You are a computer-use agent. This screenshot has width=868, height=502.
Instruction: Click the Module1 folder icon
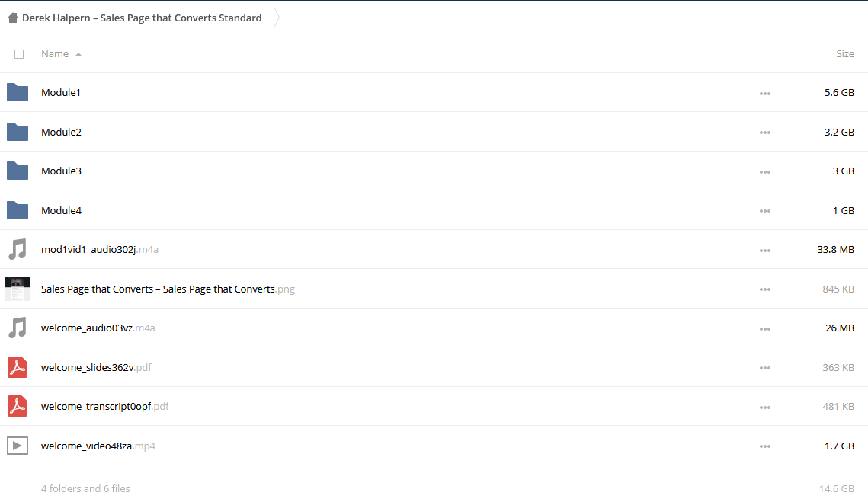(x=18, y=92)
